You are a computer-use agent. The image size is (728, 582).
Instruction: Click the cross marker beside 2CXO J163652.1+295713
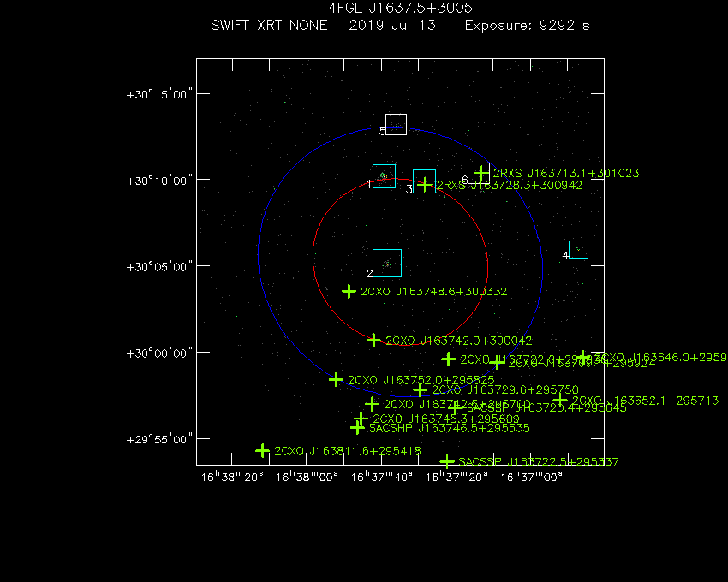(x=560, y=400)
